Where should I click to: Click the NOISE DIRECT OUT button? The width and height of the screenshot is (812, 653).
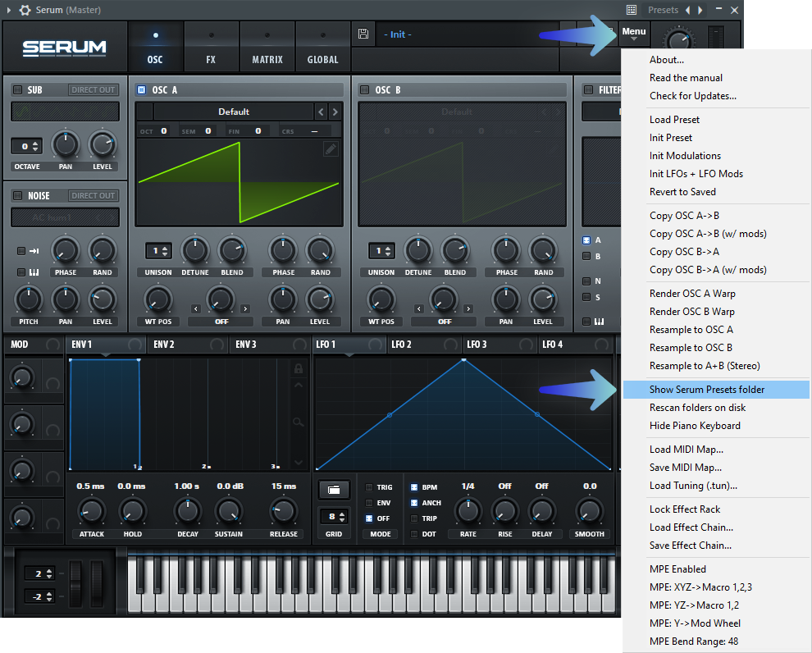[94, 196]
